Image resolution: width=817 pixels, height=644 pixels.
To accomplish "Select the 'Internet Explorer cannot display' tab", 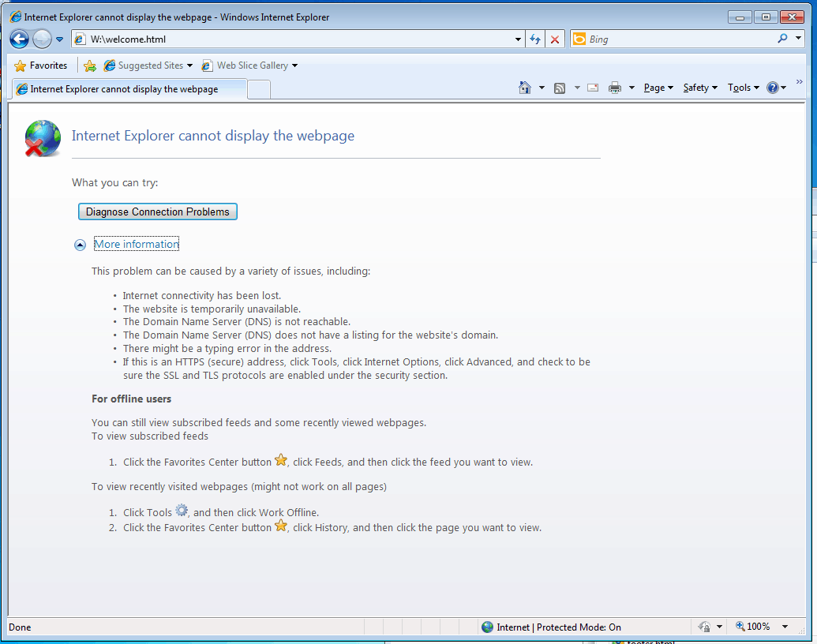I will click(129, 89).
